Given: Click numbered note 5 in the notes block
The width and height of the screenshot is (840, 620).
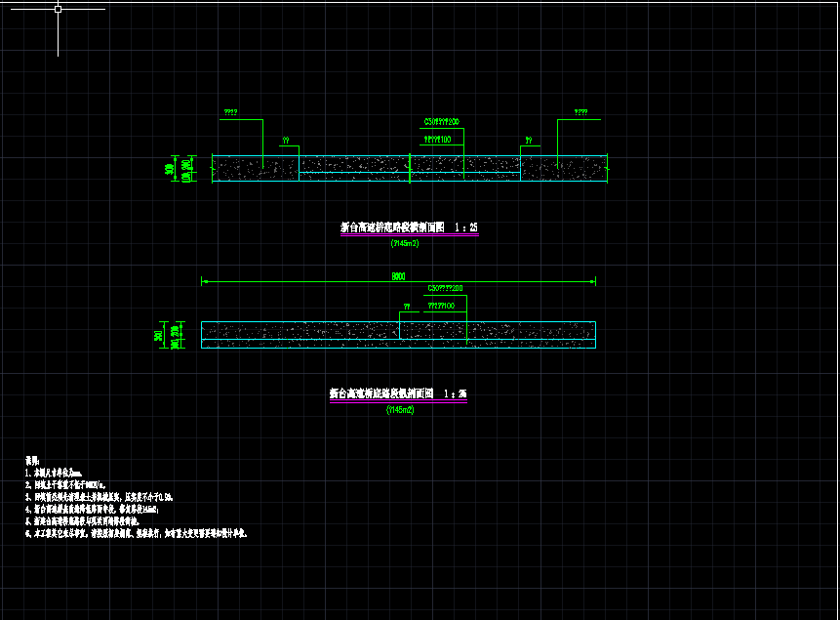Looking at the screenshot, I should (82, 520).
